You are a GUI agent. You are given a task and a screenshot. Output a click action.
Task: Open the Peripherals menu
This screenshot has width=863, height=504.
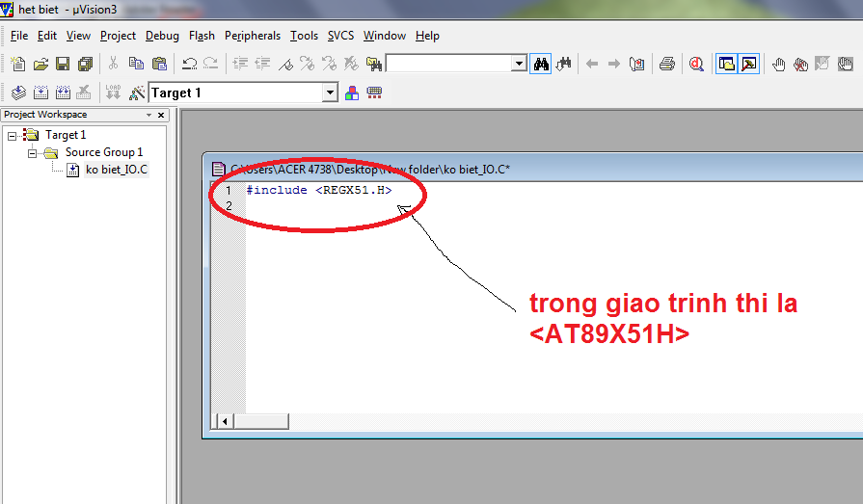pos(253,36)
